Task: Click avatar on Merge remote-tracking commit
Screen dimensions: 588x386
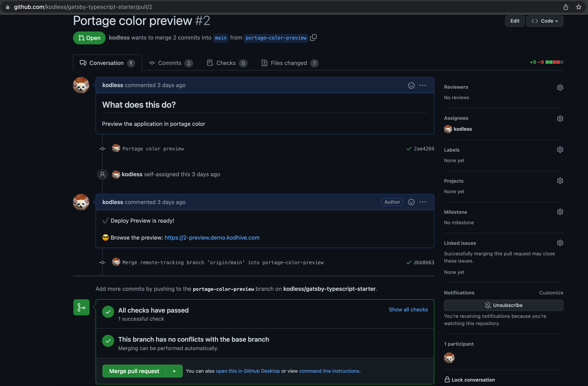Action: [116, 262]
